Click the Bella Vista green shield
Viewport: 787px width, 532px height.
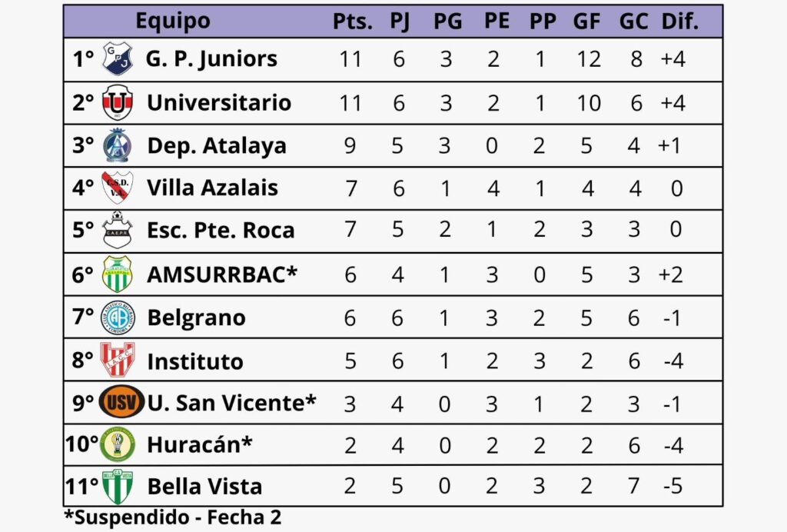click(x=118, y=487)
